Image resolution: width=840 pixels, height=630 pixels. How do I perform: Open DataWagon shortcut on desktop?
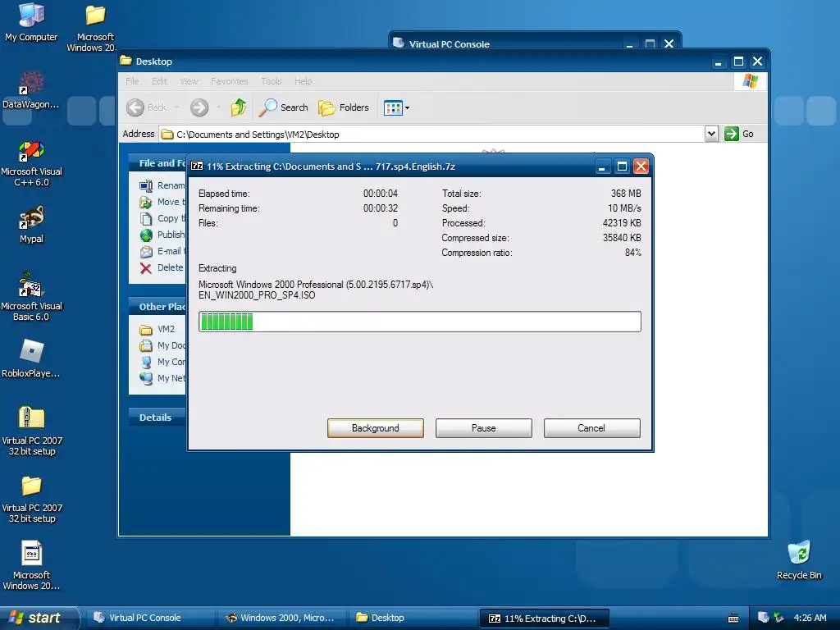[x=31, y=89]
